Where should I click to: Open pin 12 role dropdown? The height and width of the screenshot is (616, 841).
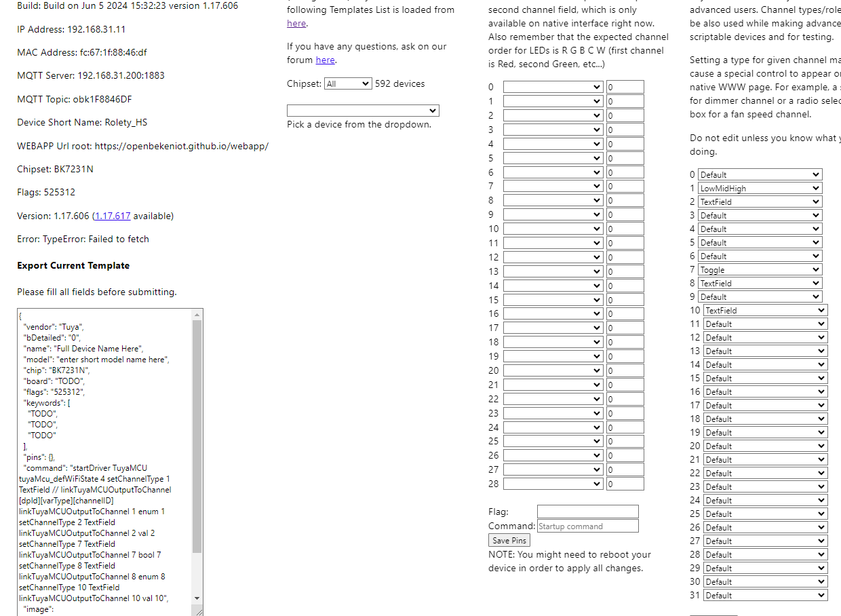553,257
